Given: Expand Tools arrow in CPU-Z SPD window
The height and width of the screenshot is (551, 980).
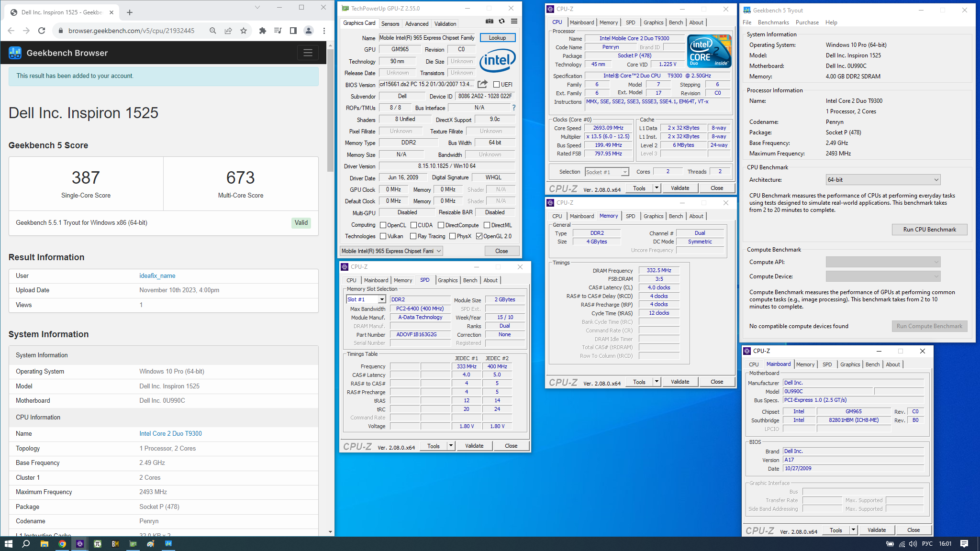Looking at the screenshot, I should tap(451, 446).
